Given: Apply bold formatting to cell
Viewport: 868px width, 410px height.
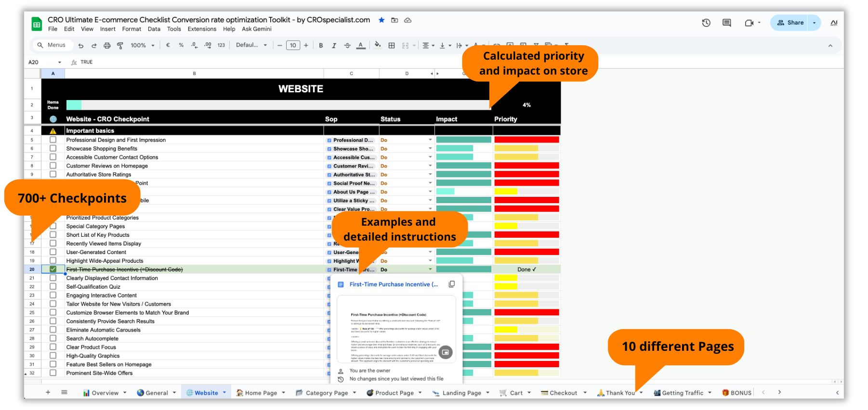Looking at the screenshot, I should point(321,45).
